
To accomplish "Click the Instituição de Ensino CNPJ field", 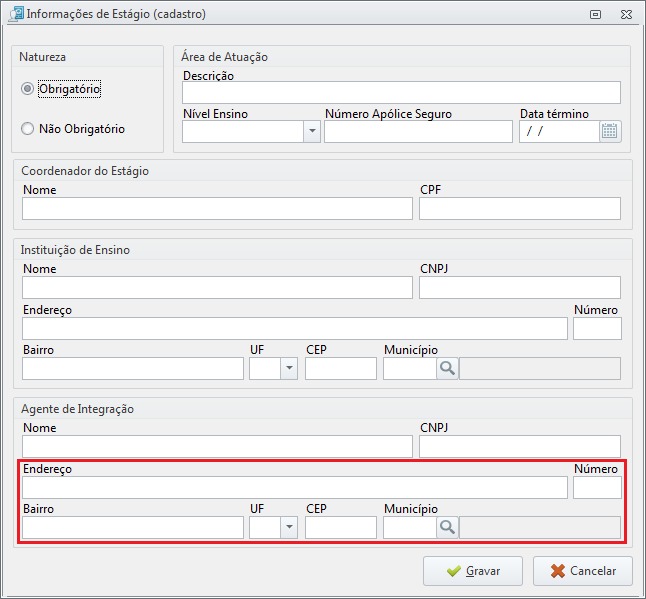I will (x=520, y=288).
